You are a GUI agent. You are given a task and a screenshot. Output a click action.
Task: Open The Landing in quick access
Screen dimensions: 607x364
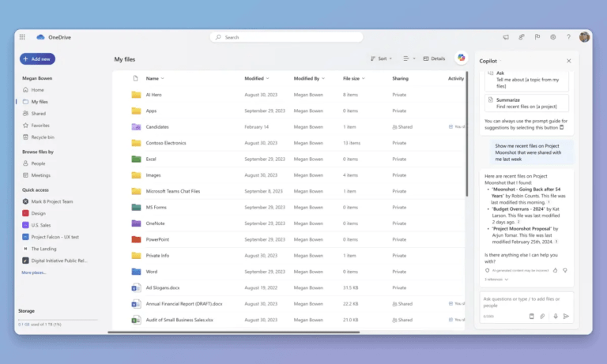pos(43,249)
